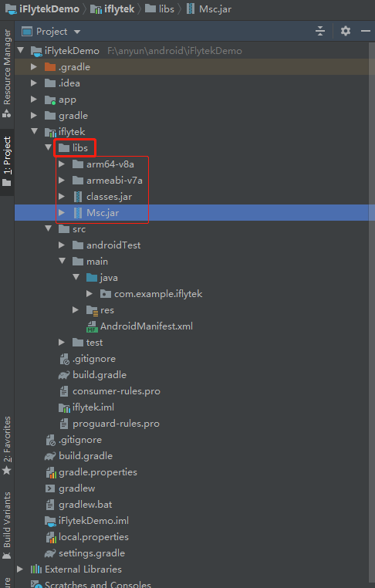Expand the androidTest folder arrow
The image size is (375, 588).
tap(62, 245)
